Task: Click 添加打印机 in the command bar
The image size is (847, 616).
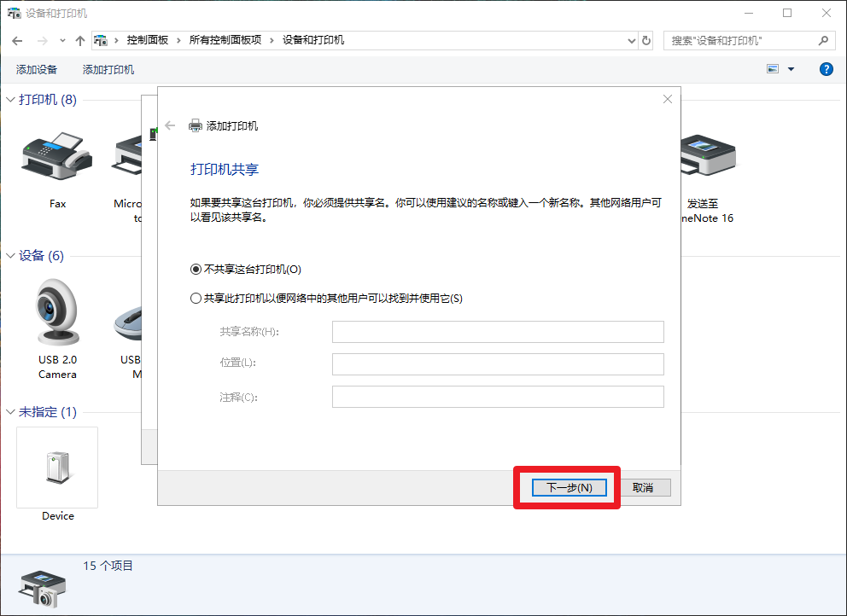Action: click(x=108, y=69)
